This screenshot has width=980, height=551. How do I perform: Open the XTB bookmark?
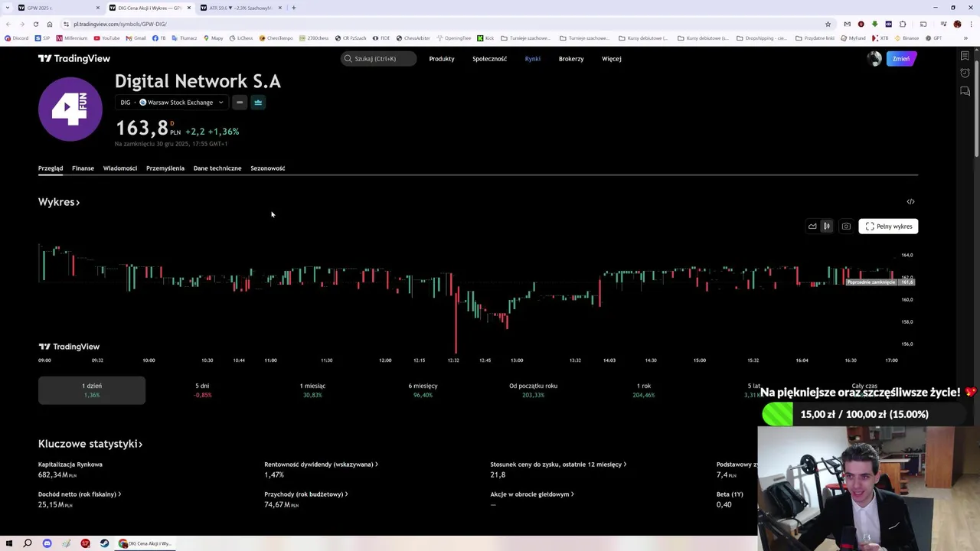[x=880, y=38]
